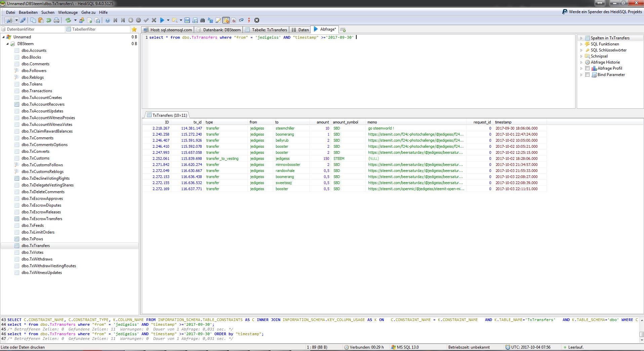Click the Datenbankfilter input field

click(x=33, y=29)
